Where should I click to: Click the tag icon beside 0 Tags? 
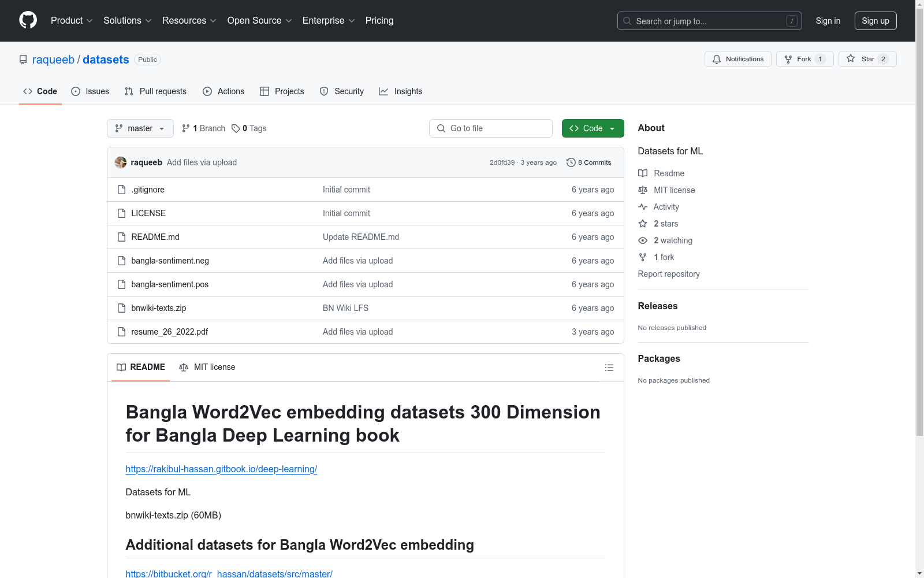[x=236, y=128]
